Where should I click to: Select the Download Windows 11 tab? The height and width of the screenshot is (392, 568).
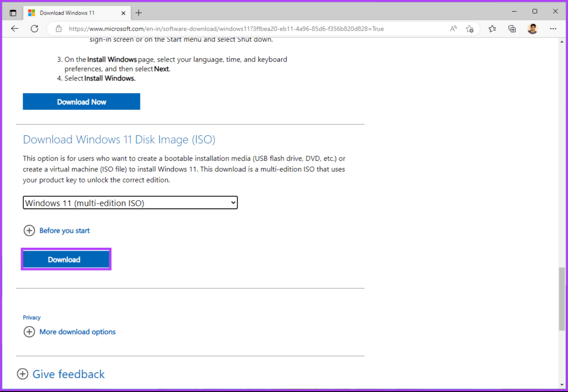[77, 13]
